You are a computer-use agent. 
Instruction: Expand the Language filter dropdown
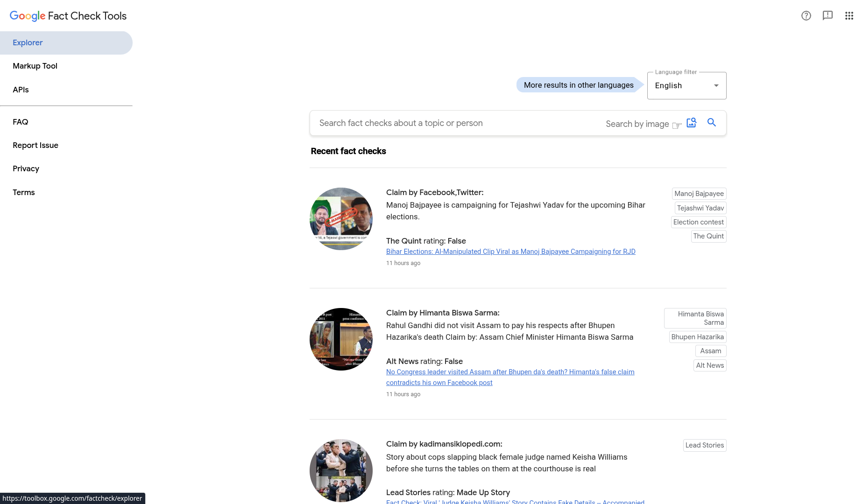click(x=686, y=86)
